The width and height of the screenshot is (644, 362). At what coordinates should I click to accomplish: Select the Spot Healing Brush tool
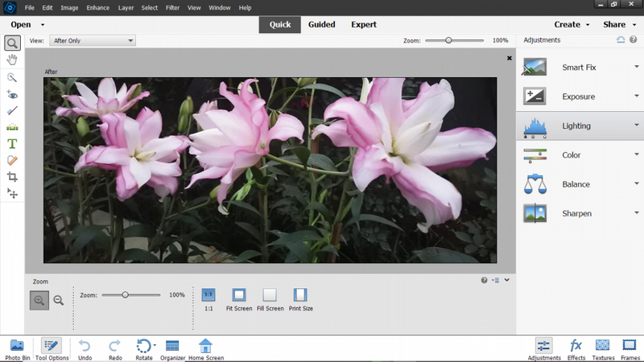(12, 160)
